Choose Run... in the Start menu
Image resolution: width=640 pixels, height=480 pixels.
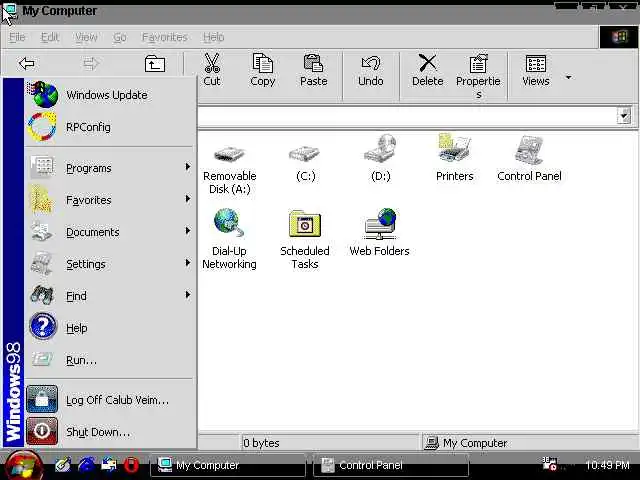point(110,360)
